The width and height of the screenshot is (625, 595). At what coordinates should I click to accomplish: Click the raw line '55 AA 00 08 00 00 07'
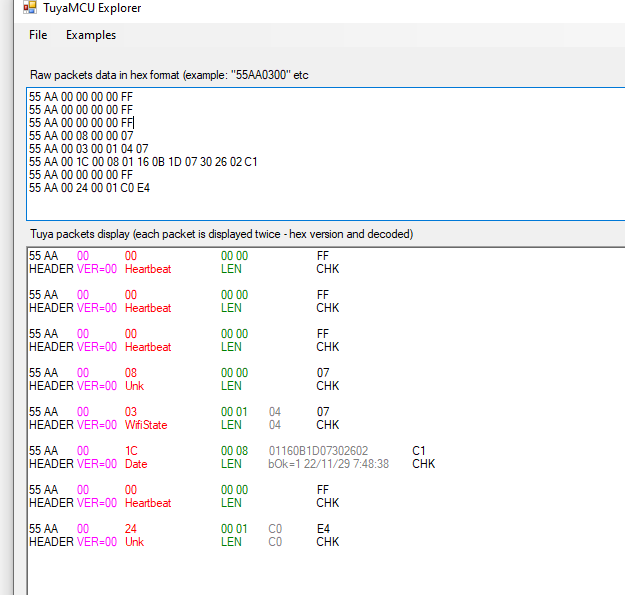(x=81, y=136)
